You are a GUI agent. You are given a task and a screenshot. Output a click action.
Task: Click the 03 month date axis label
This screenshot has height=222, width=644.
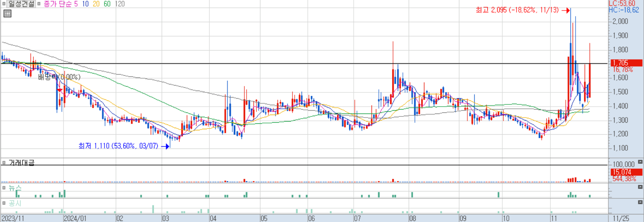click(x=165, y=218)
